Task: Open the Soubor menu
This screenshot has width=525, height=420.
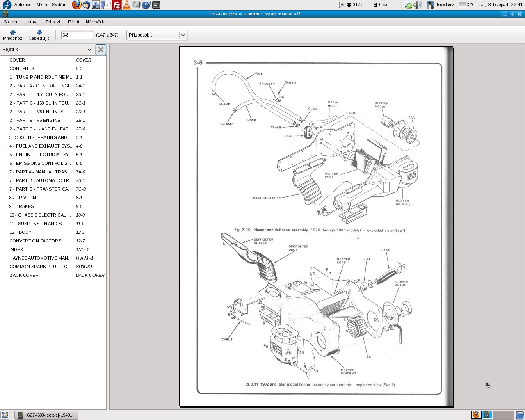Action: tap(11, 22)
